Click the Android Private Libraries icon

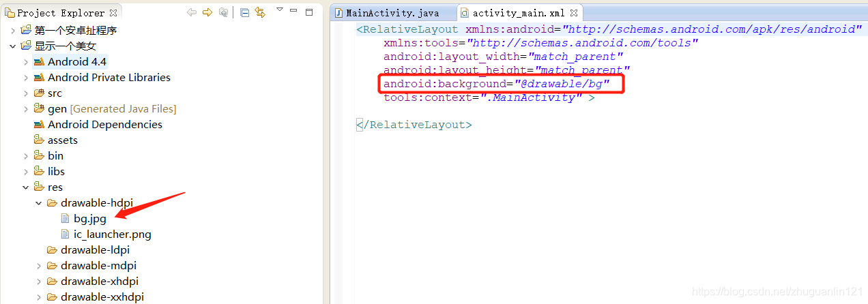click(39, 77)
